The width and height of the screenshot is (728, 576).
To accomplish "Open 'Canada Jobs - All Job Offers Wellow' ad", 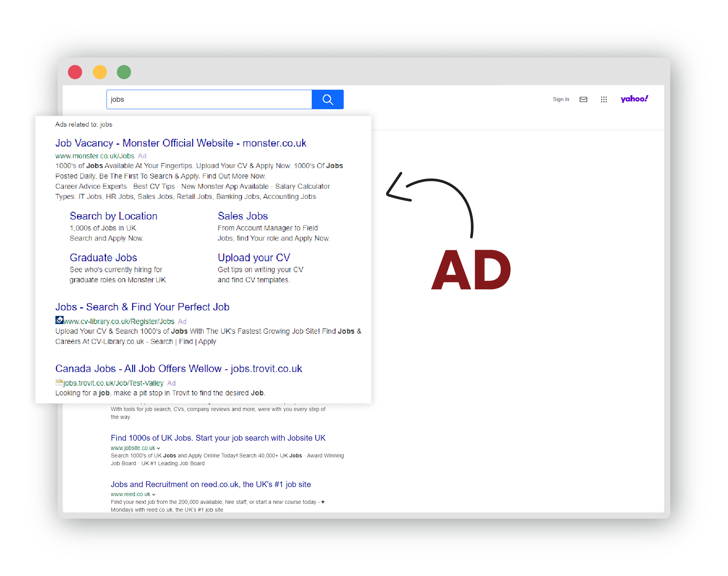I will coord(179,369).
